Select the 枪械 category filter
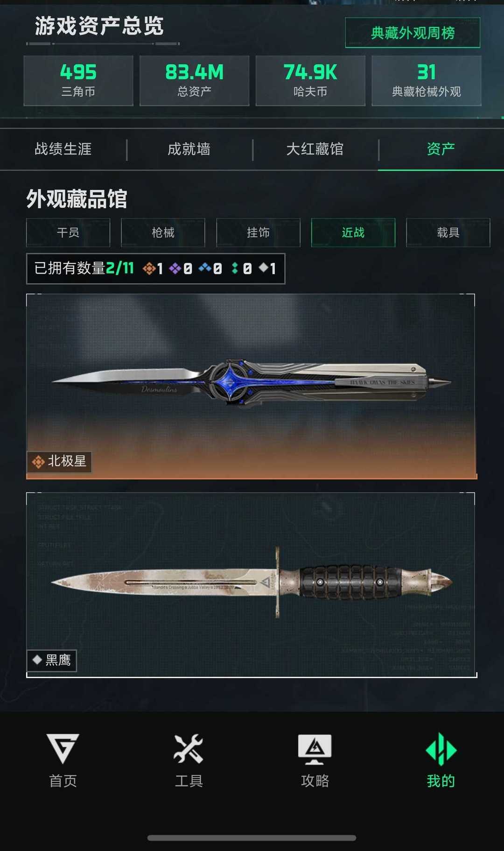The height and width of the screenshot is (851, 504). tap(163, 232)
